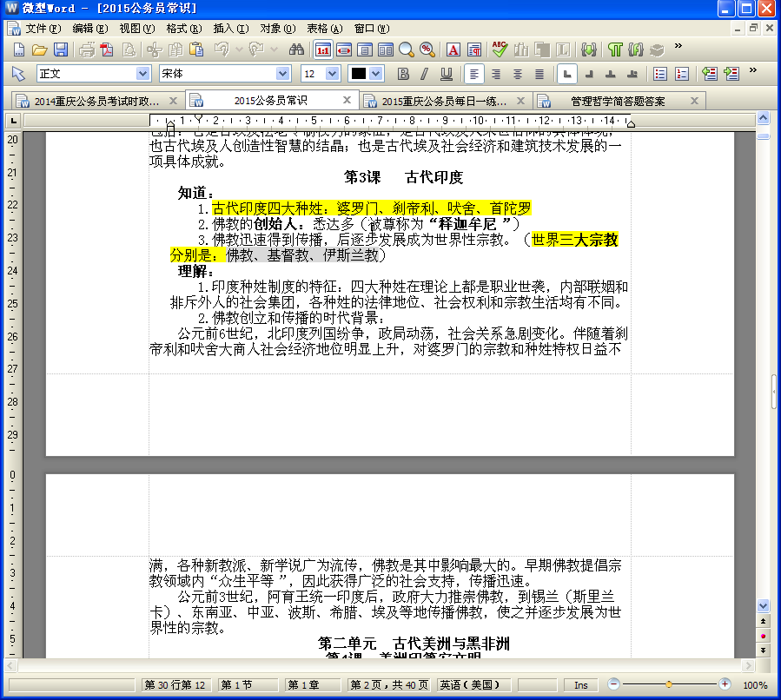Print the document using the printer icon
Screen dimensions: 781x700
point(87,50)
